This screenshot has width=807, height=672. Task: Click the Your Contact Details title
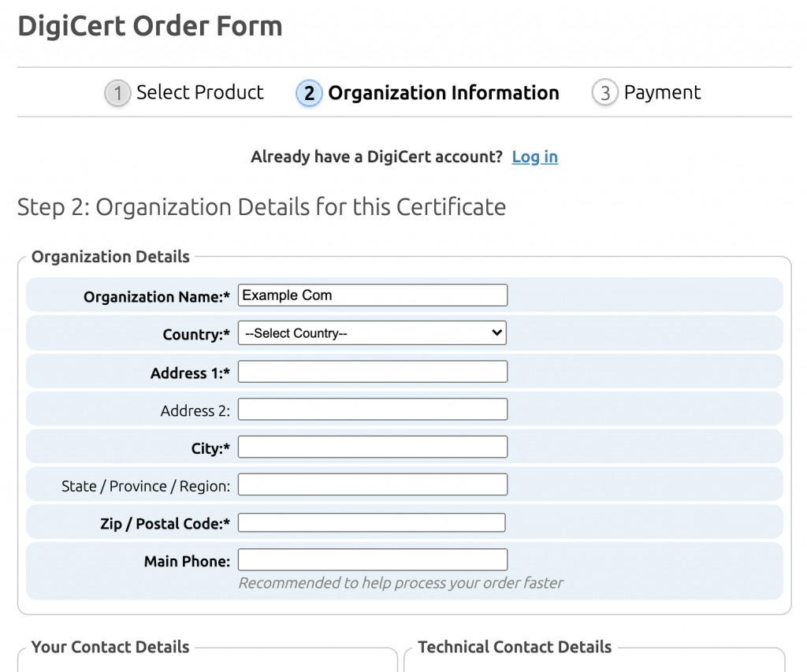point(110,647)
